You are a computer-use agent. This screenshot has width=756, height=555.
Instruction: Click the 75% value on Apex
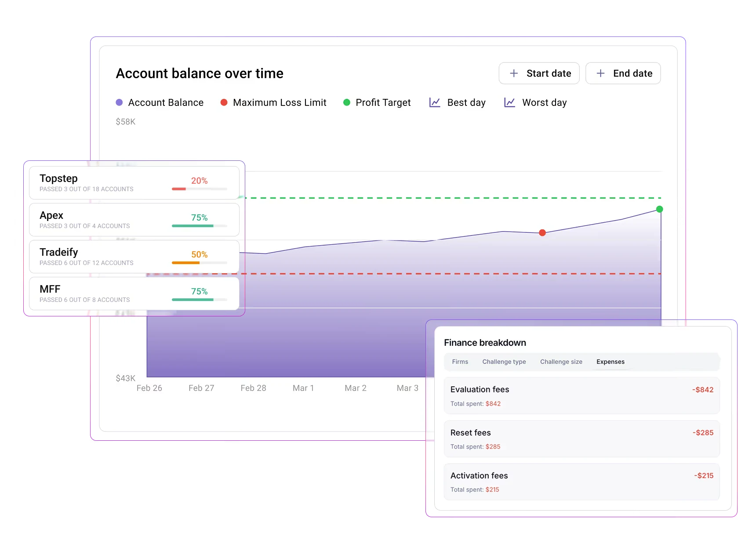point(199,218)
